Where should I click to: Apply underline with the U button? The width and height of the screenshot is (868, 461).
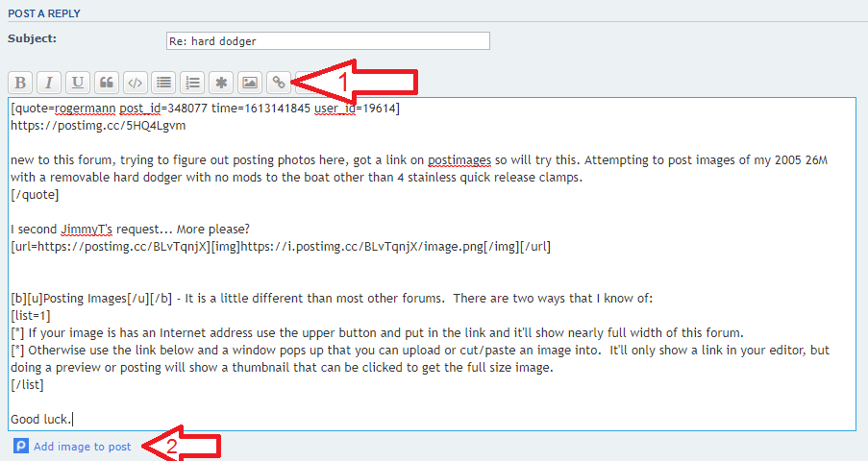click(x=78, y=83)
